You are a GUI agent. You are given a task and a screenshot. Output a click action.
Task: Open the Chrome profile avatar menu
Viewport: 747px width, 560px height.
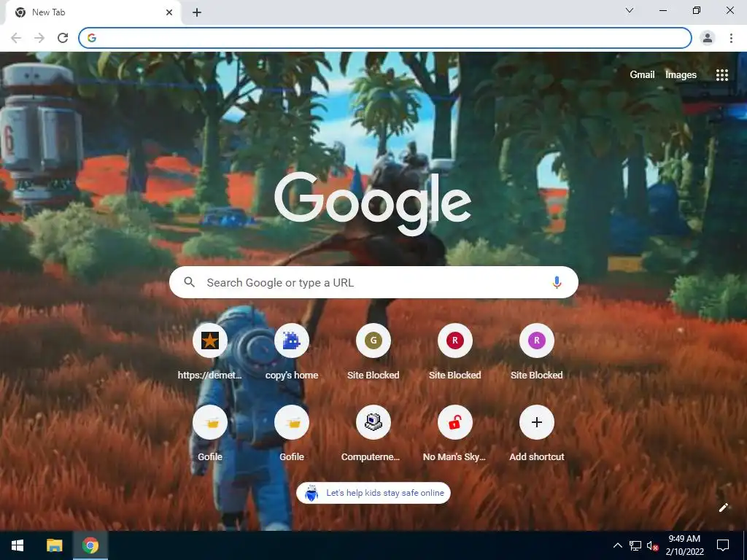[x=708, y=38]
